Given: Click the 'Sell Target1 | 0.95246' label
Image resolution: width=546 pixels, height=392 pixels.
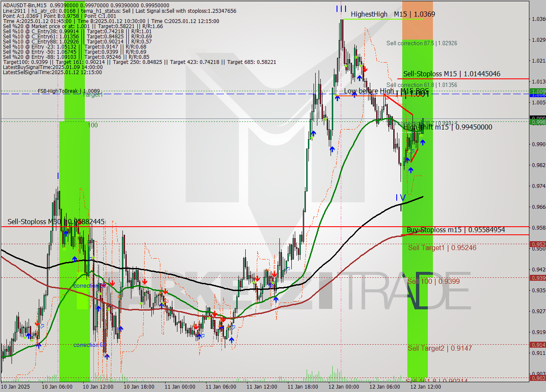Looking at the screenshot, I should point(442,248).
